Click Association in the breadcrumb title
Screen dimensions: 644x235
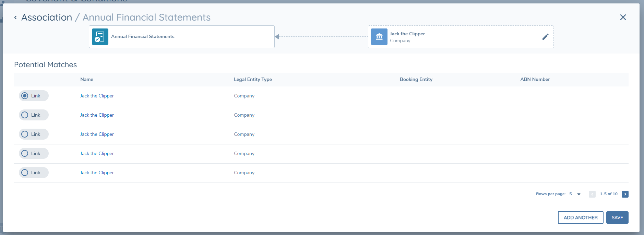[x=47, y=17]
